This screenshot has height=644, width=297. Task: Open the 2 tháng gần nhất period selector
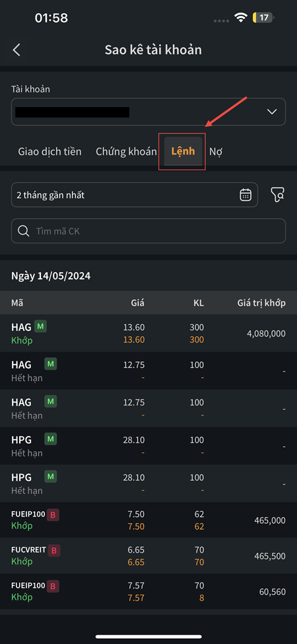click(x=134, y=195)
